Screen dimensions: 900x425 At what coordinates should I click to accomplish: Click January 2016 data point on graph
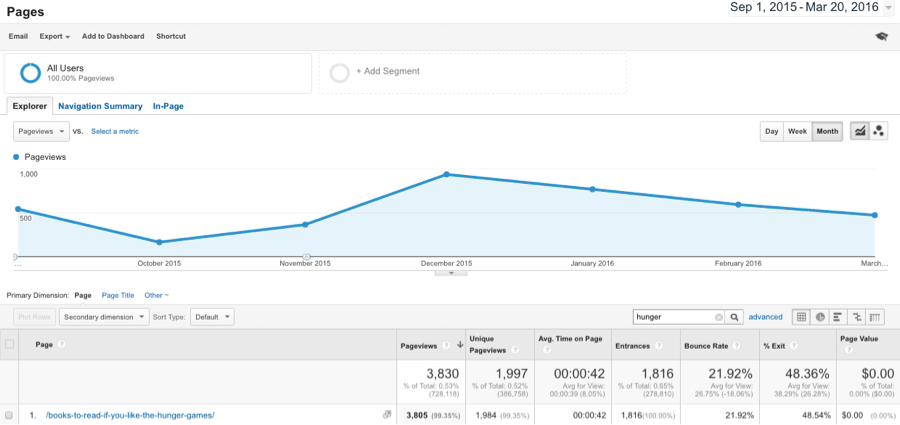click(592, 190)
